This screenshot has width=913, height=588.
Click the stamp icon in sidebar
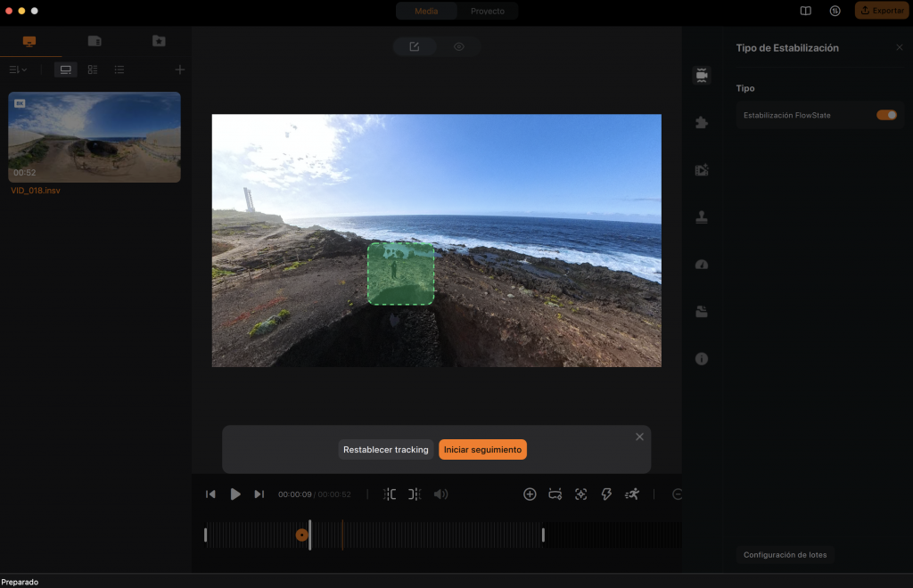point(702,217)
